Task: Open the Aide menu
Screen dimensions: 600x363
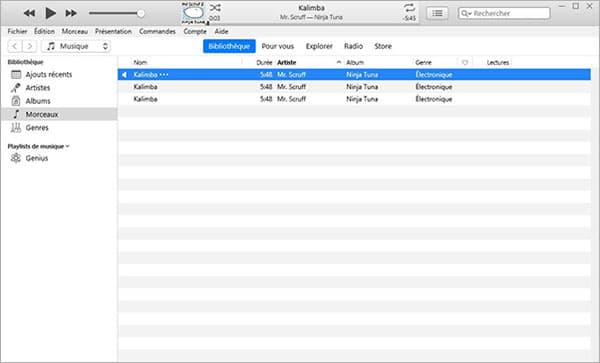Action: pos(221,31)
